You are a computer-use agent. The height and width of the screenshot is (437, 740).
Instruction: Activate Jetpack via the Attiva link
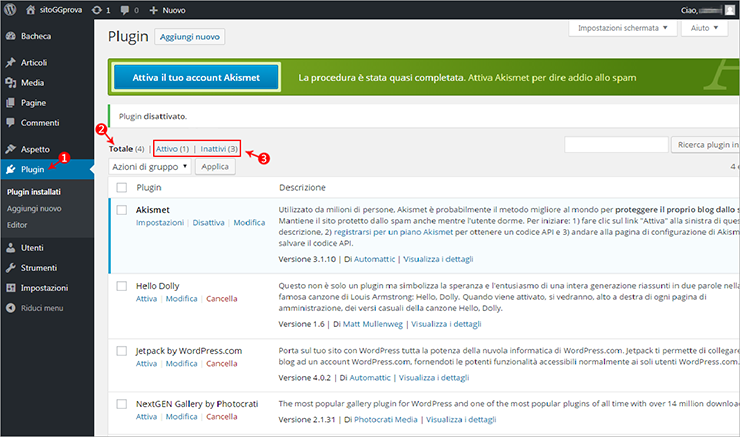pos(146,364)
